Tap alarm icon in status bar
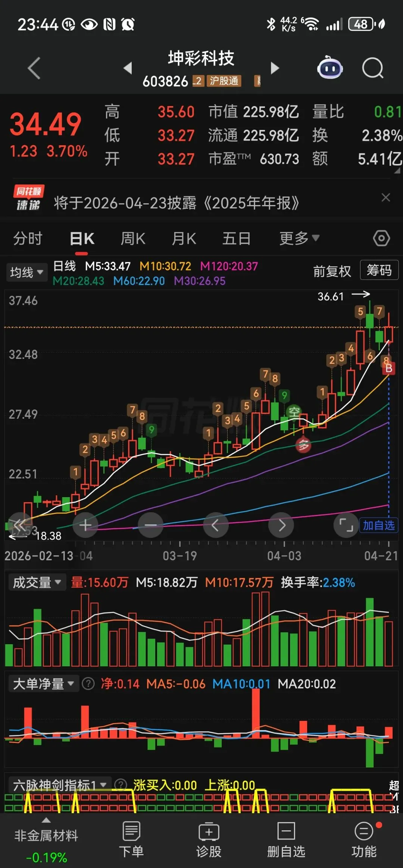 [x=128, y=25]
